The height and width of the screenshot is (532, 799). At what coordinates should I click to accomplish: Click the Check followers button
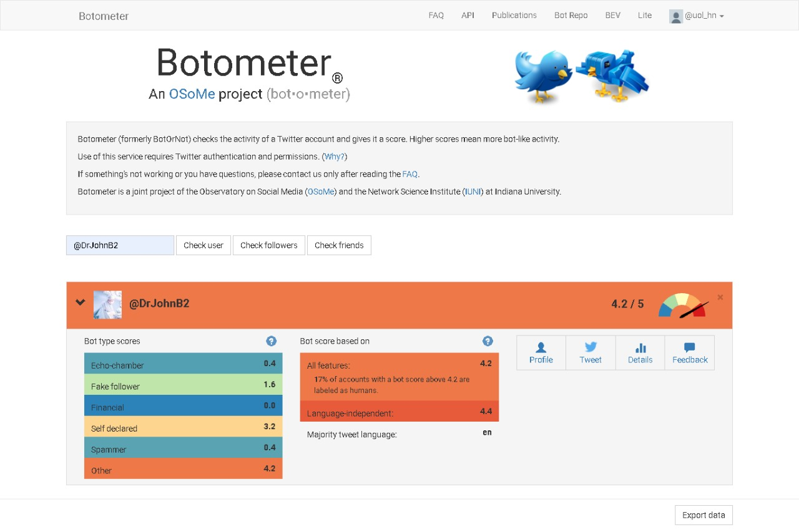(x=269, y=245)
